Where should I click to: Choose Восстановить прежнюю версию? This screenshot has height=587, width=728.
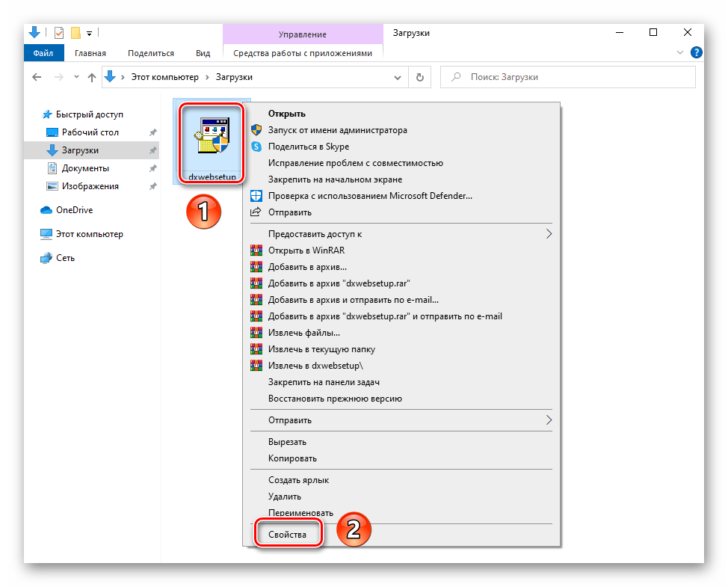[401, 399]
